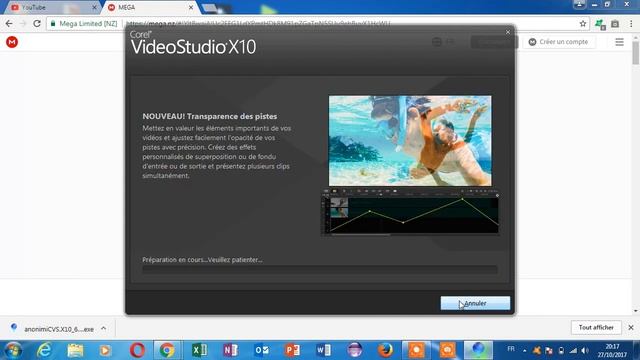Viewport: 640px width, 360px height.
Task: Open Excel from the taskbar
Action: (x=199, y=350)
